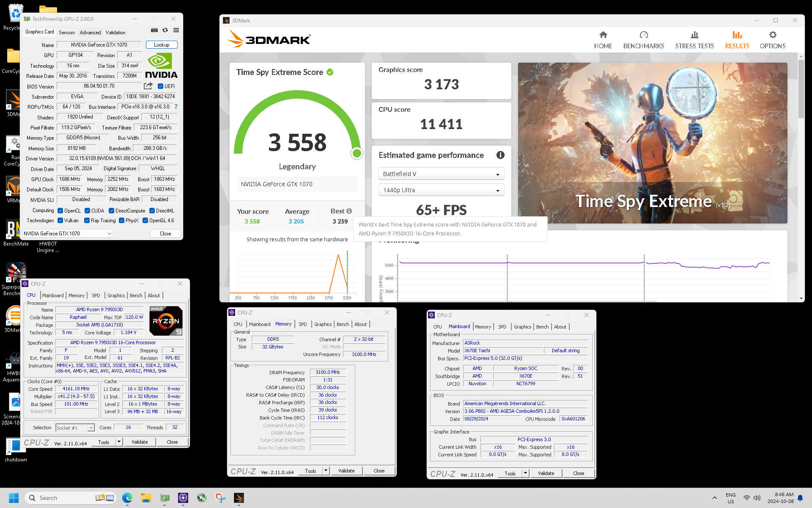Open Recycle Bin desktop icon
The image size is (812, 508).
(14, 18)
